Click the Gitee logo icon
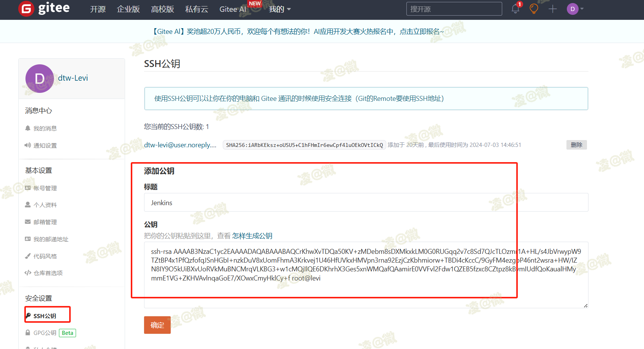 (26, 9)
